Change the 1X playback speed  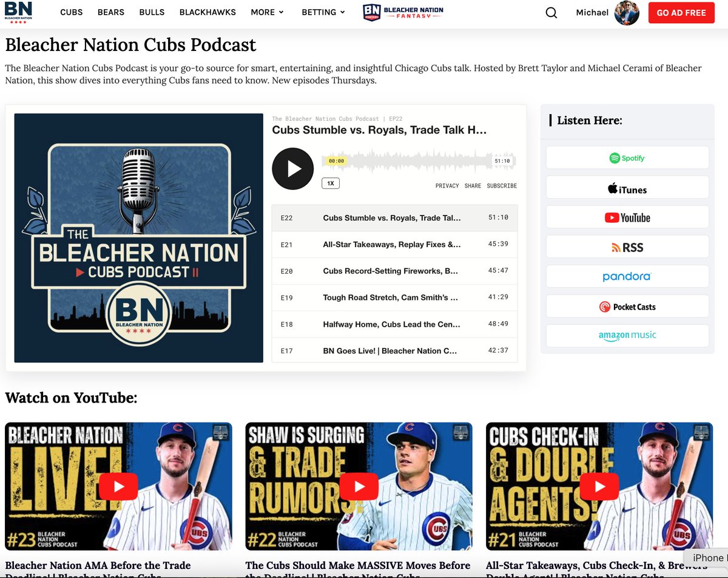(331, 183)
